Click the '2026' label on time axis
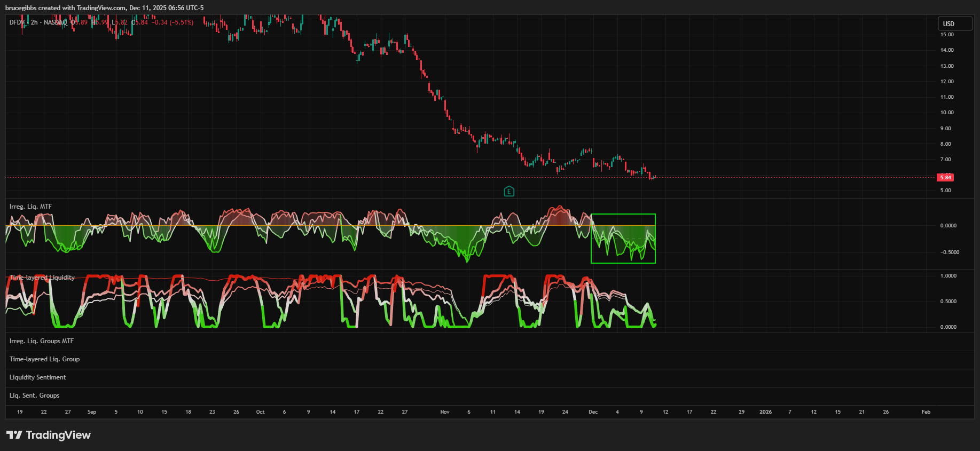 click(x=765, y=412)
